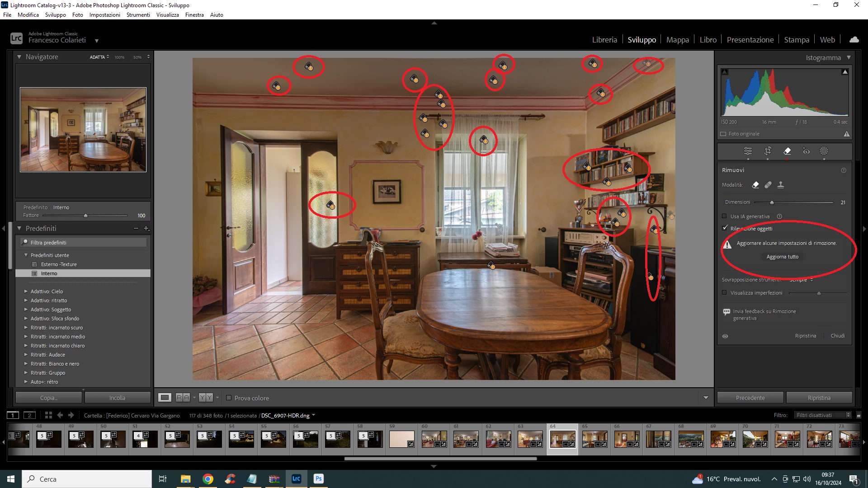Viewport: 868px width, 488px height.
Task: Switch to the Libreria module
Action: coord(604,40)
